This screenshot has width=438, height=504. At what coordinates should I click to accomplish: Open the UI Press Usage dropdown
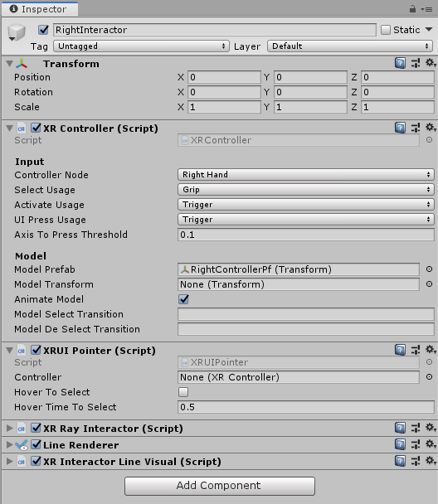(x=306, y=219)
